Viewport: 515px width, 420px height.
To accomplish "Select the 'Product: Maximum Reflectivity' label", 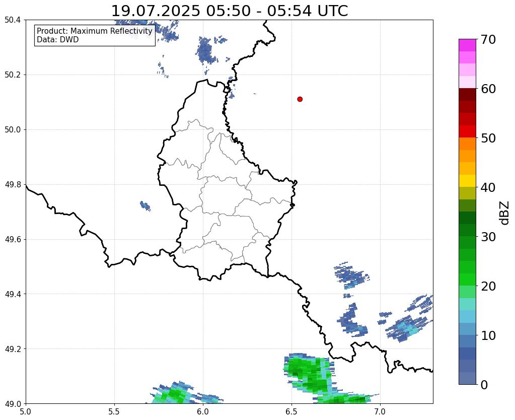I will [95, 31].
